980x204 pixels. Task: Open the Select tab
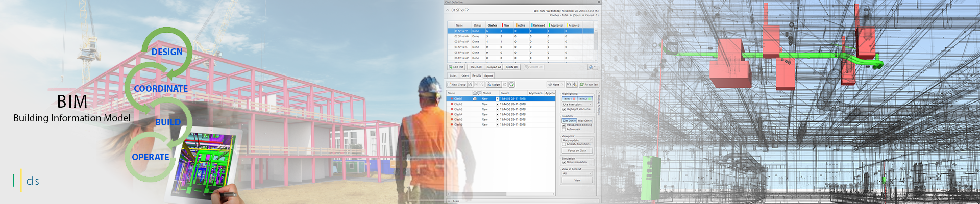465,75
